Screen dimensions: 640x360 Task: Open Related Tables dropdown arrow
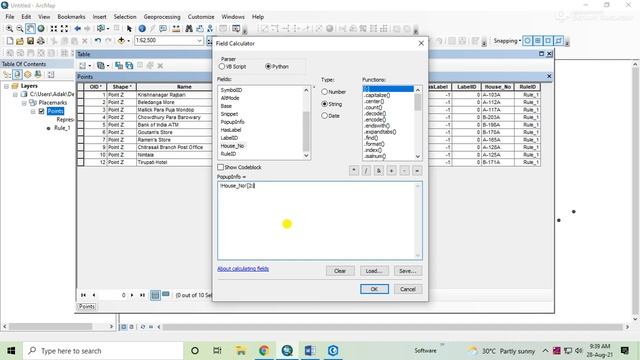point(108,66)
